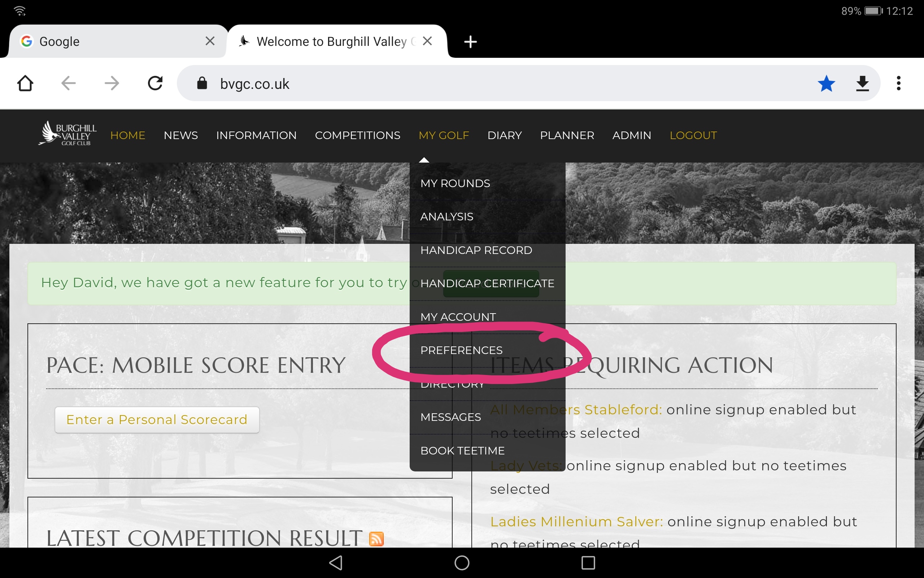
Task: Click the ITEMS REQUIRING ACTION heading
Action: point(632,366)
